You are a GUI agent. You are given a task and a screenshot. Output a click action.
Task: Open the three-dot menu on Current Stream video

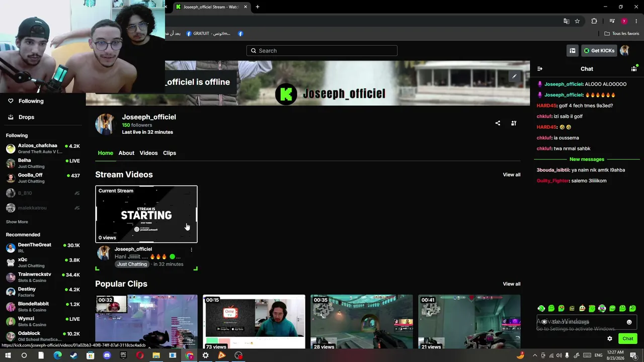(x=191, y=249)
